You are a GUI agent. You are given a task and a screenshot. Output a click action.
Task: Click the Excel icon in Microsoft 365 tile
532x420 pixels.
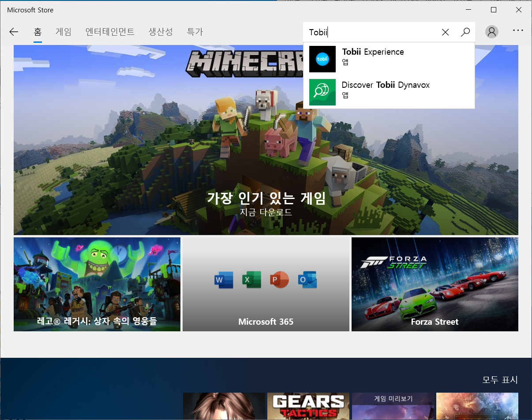[251, 280]
